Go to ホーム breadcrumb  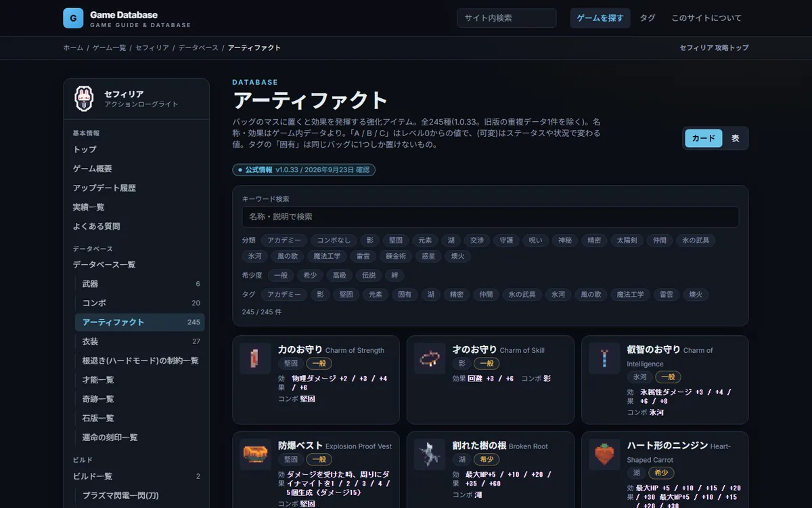pos(73,48)
